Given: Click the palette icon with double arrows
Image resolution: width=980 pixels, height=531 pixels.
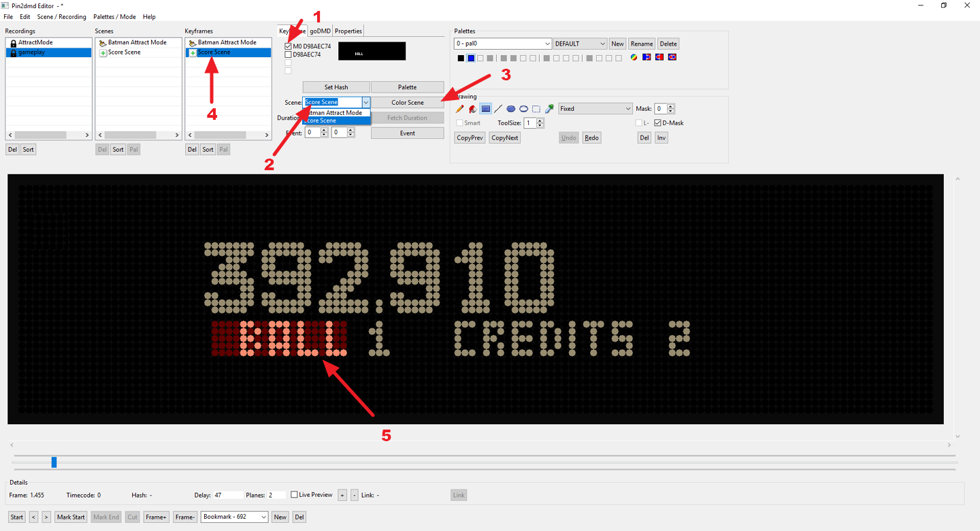Looking at the screenshot, I should click(672, 57).
